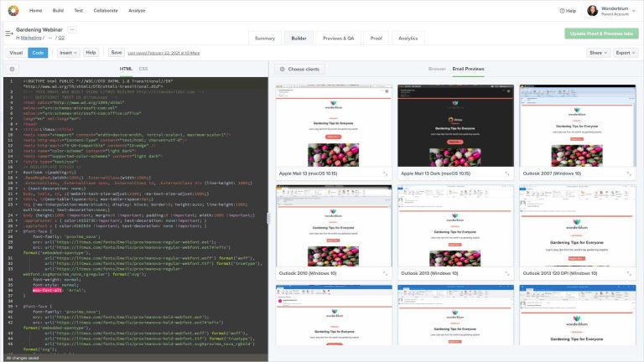Open the Collaborate menu
Viewport: 644px width, 362px height.
pos(106,11)
